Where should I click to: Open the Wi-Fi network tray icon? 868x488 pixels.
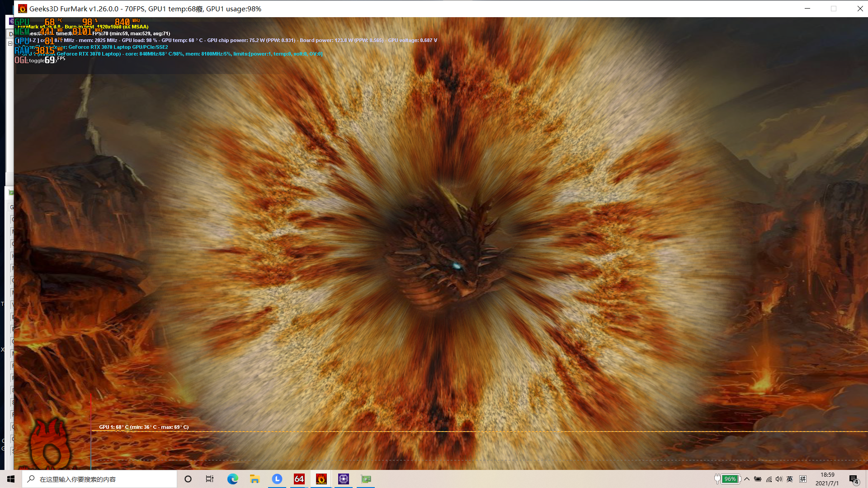(769, 479)
